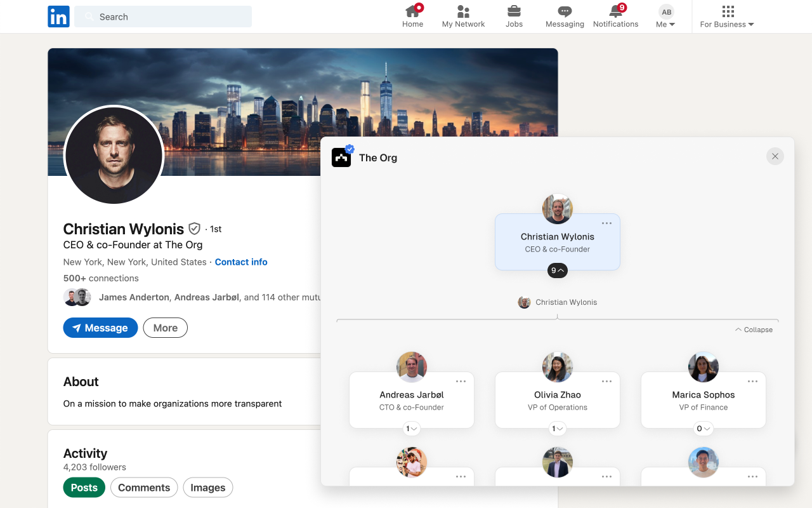The height and width of the screenshot is (508, 812).
Task: Open the Me profile menu
Action: (x=665, y=17)
